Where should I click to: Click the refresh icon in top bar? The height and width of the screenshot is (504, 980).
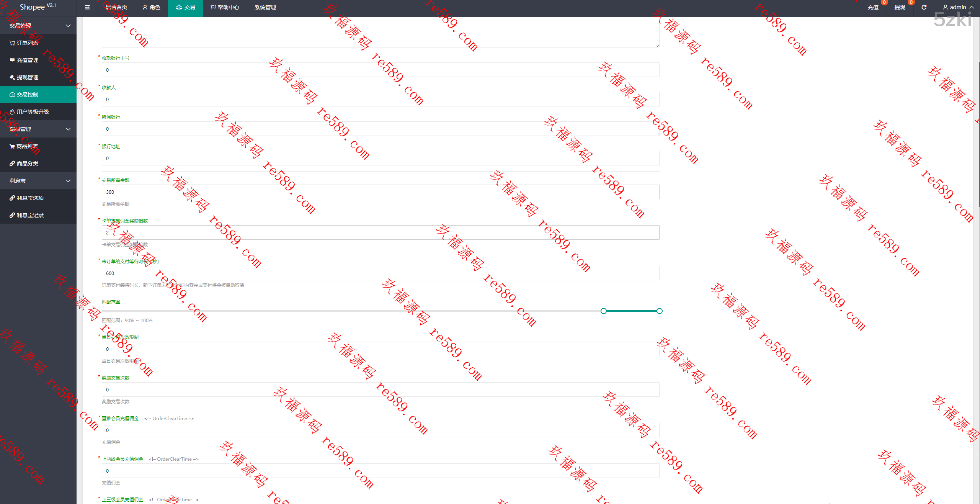coord(924,7)
